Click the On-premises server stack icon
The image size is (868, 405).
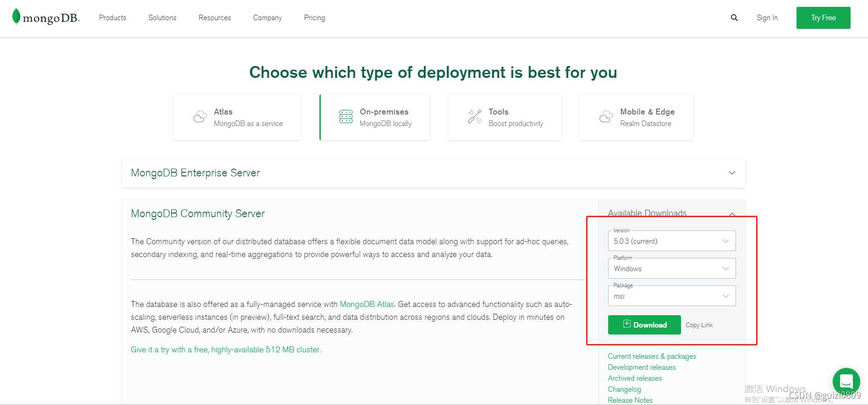pyautogui.click(x=346, y=117)
